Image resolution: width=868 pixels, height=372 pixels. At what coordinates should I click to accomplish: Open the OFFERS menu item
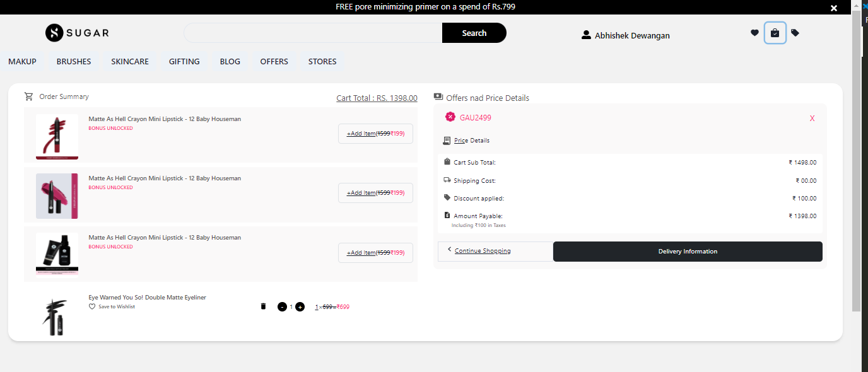(274, 62)
